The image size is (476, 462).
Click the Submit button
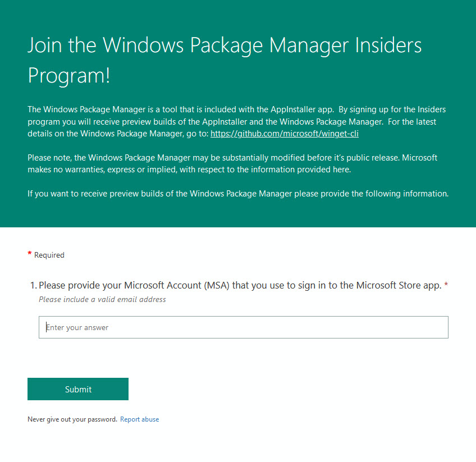[78, 389]
